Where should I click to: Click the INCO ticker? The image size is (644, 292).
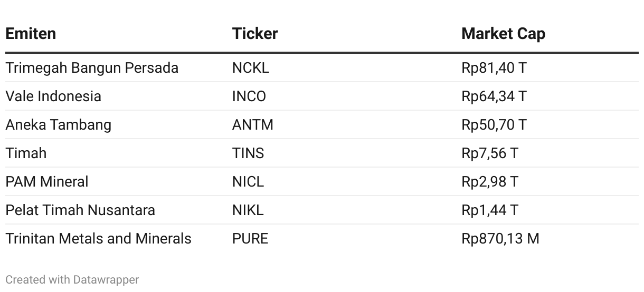(x=249, y=96)
